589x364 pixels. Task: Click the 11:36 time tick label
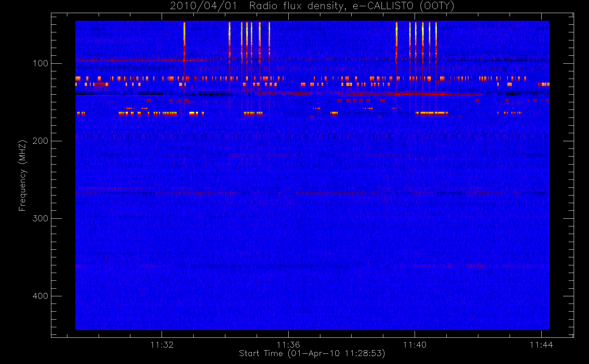pos(288,345)
